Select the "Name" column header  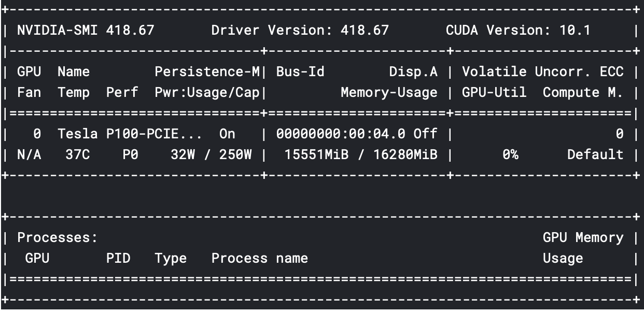point(74,72)
